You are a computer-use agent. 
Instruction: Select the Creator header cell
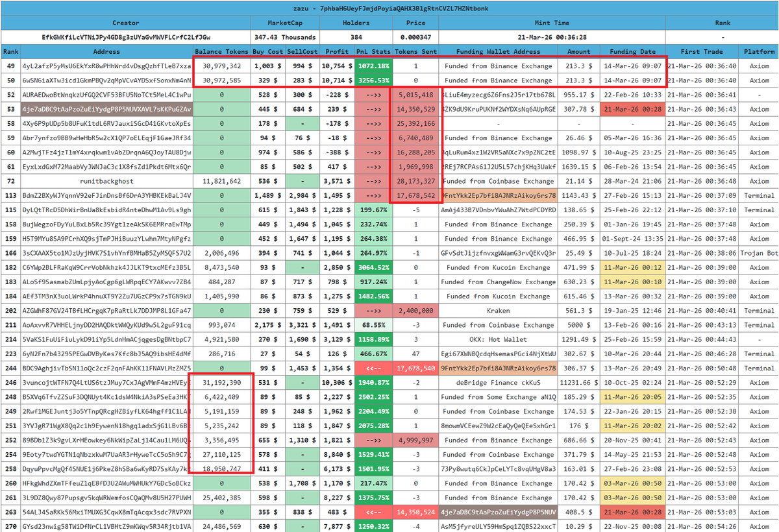pos(126,23)
